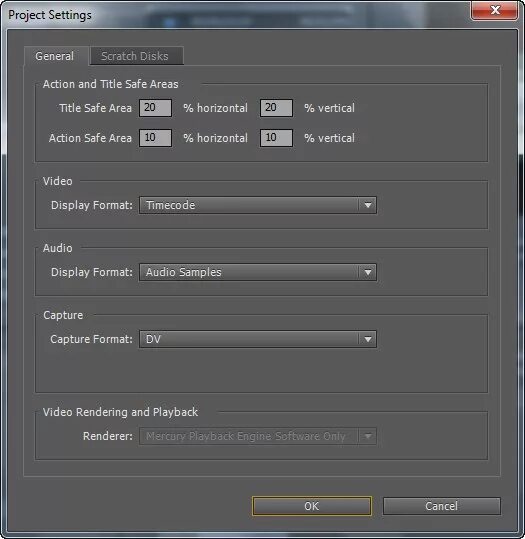
Task: Click the 'Audio' section heading
Action: pos(57,248)
